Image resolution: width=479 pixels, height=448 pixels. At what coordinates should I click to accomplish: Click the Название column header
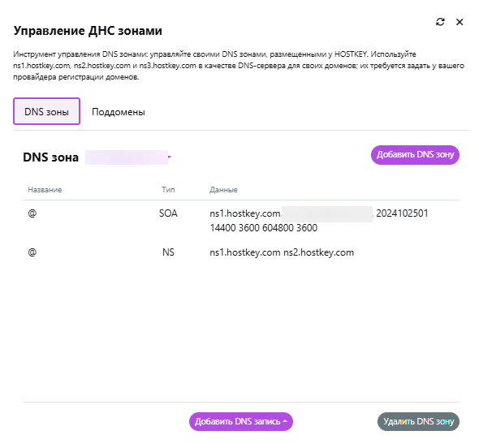[x=45, y=190]
